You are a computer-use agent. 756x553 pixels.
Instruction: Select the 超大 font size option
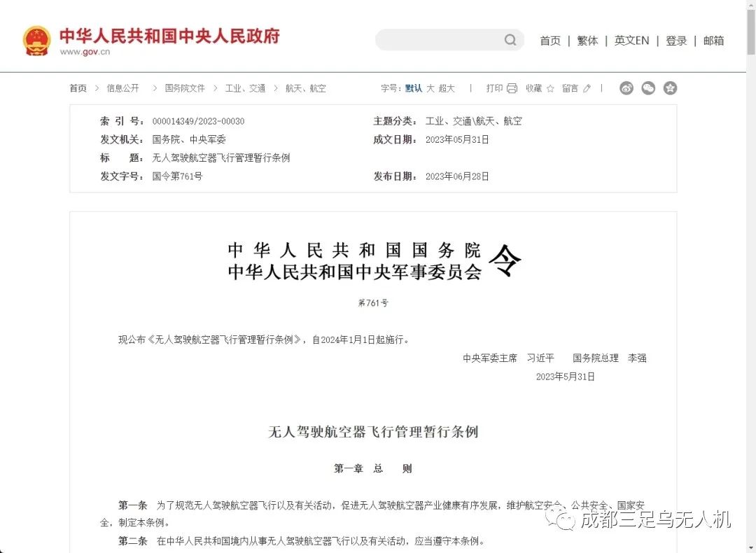448,88
